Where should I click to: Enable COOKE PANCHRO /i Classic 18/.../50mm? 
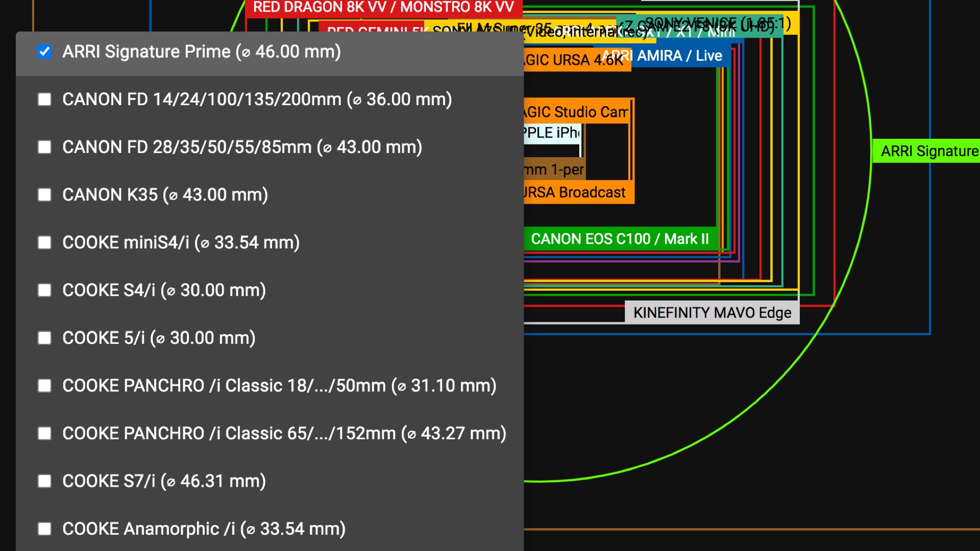44,386
